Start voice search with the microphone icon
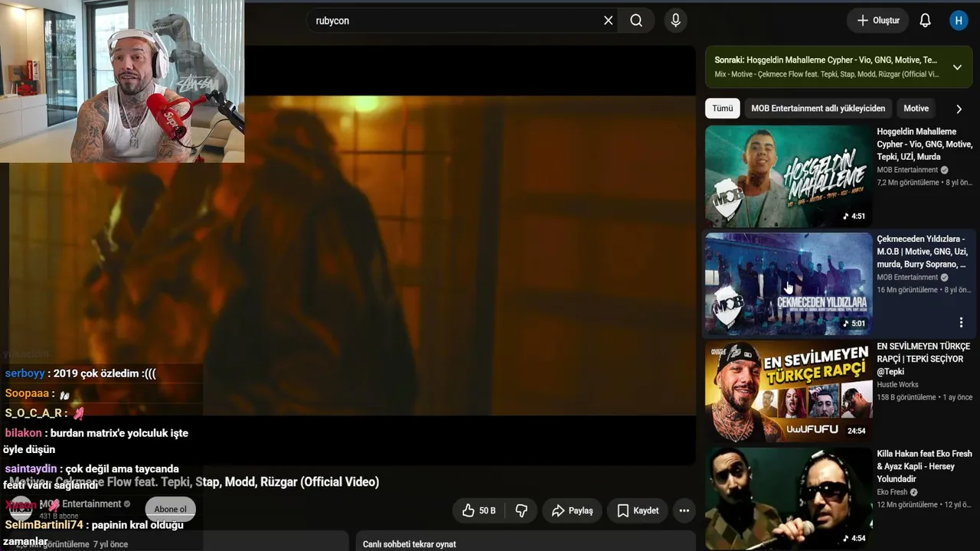 [x=675, y=21]
